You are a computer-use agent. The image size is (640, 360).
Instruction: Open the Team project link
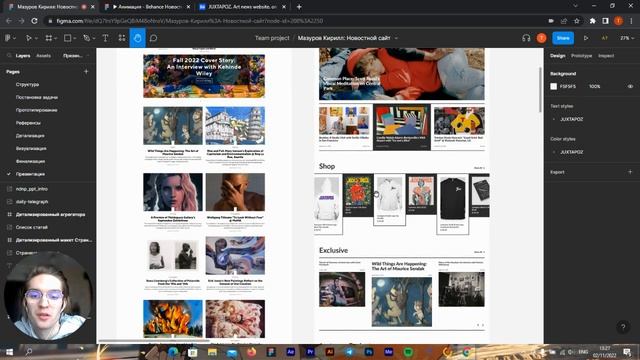coord(272,38)
